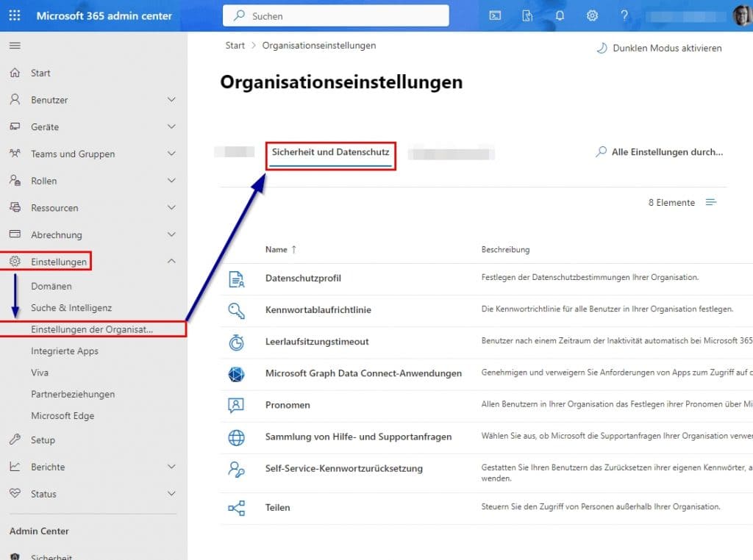
Task: Open notifications via the bell icon
Action: click(x=560, y=15)
